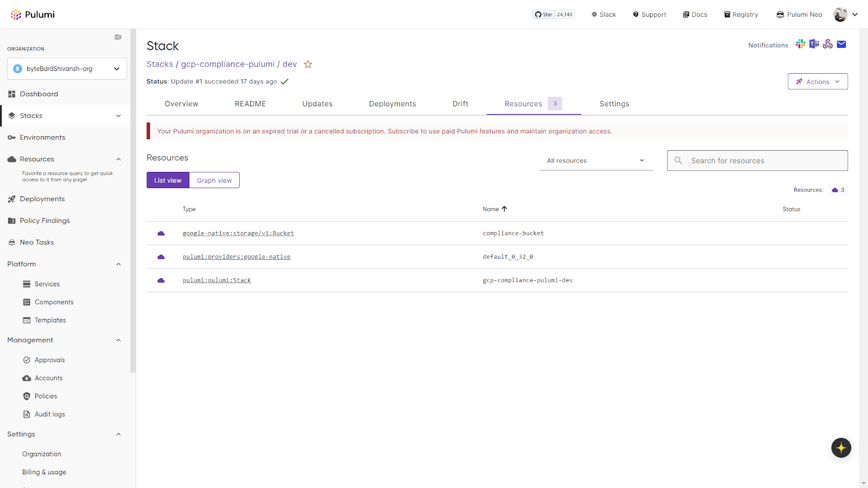
Task: Open Approvals under Management
Action: pos(49,360)
